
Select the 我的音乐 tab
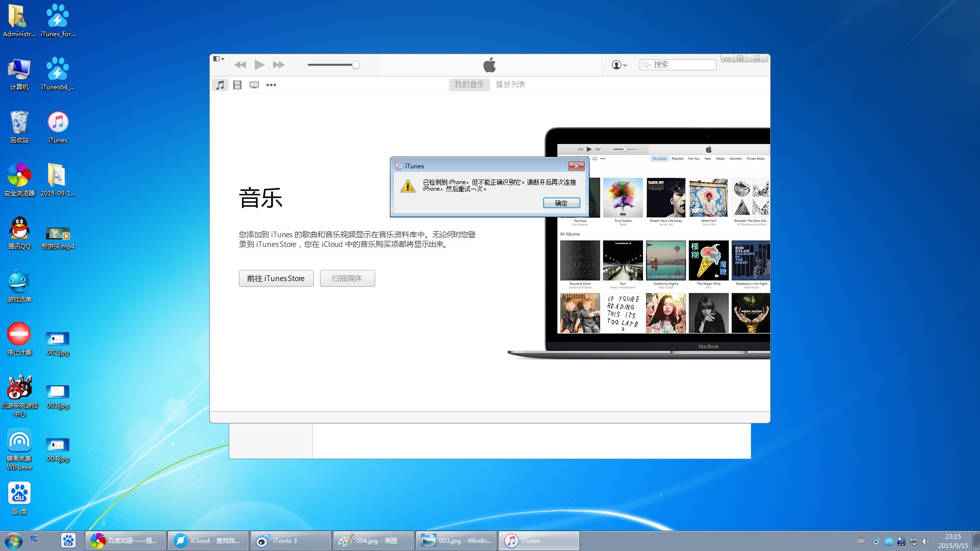click(469, 85)
